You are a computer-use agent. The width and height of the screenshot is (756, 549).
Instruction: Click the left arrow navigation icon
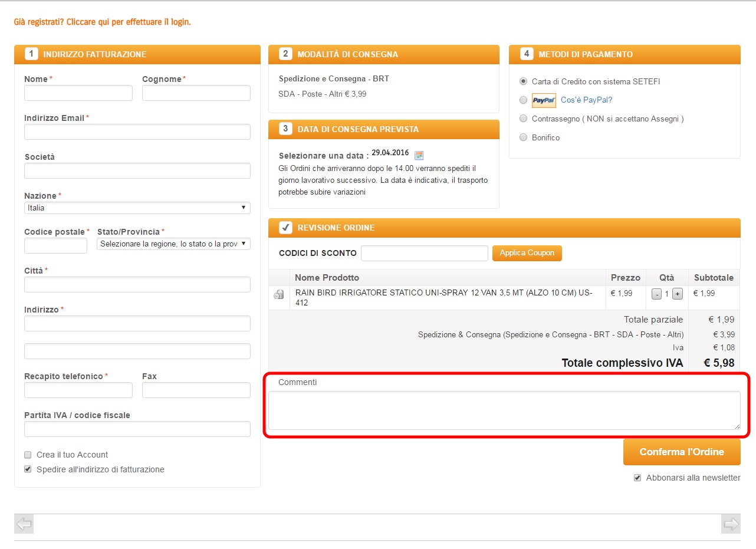coord(24,524)
